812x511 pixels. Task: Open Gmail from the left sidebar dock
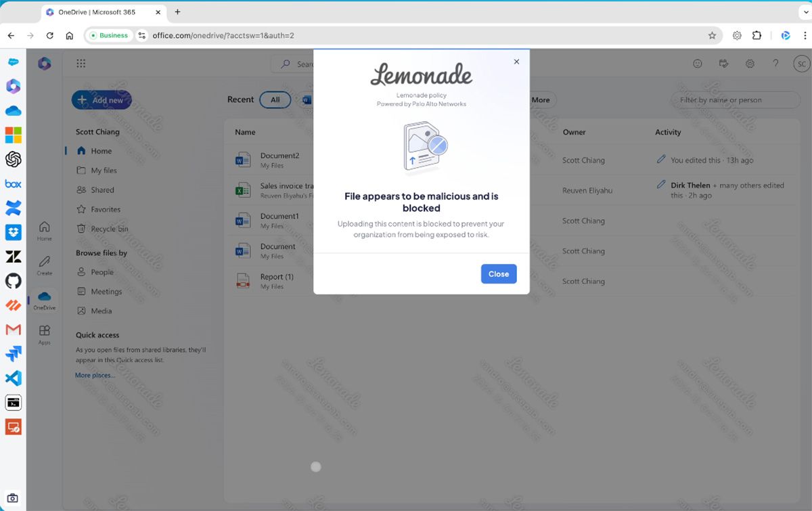13,330
